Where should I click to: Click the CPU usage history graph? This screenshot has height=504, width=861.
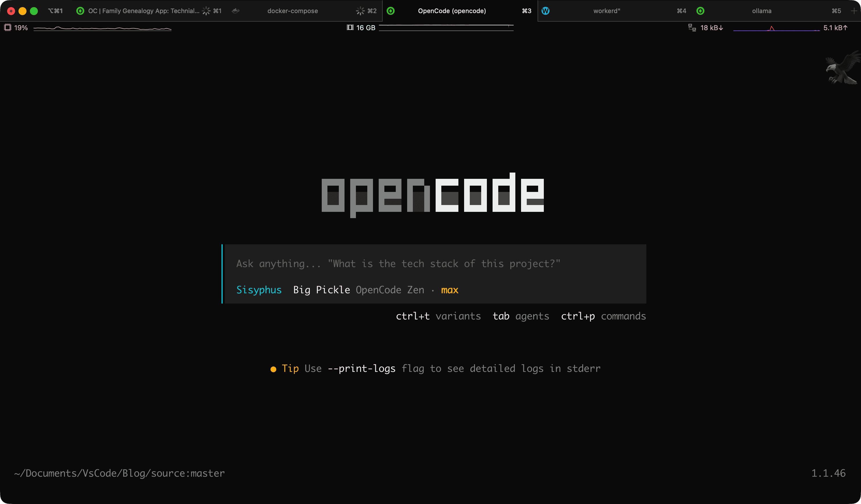[102, 28]
